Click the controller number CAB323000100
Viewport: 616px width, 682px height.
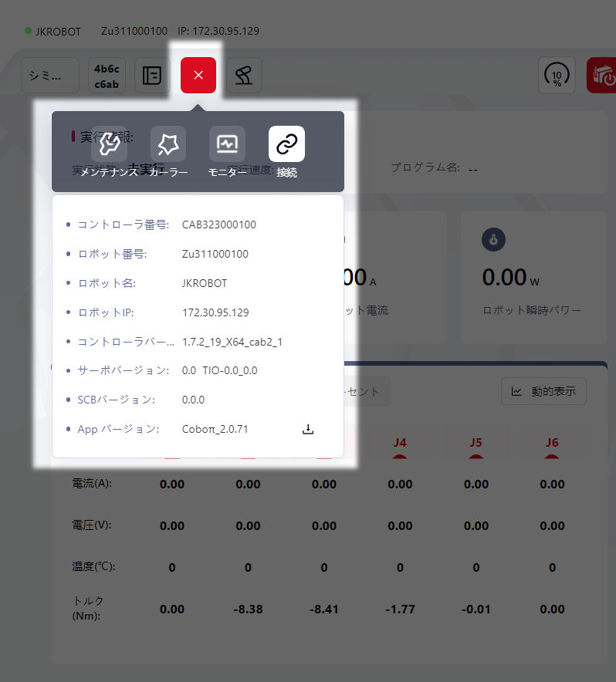tap(219, 225)
